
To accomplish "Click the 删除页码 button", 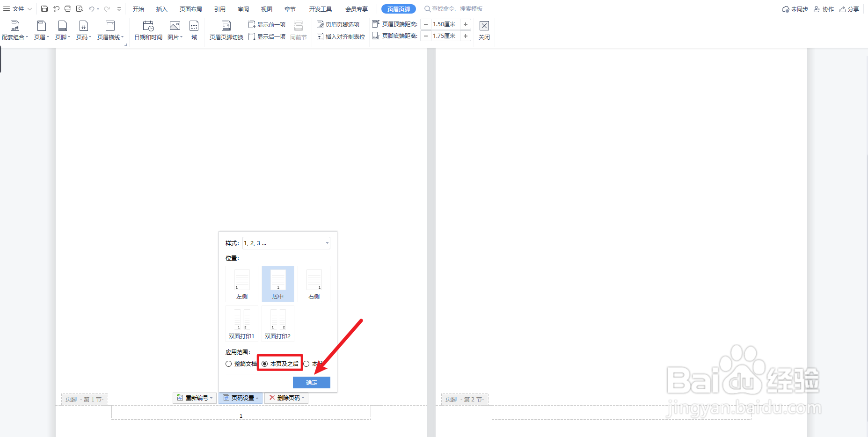I will (x=286, y=398).
